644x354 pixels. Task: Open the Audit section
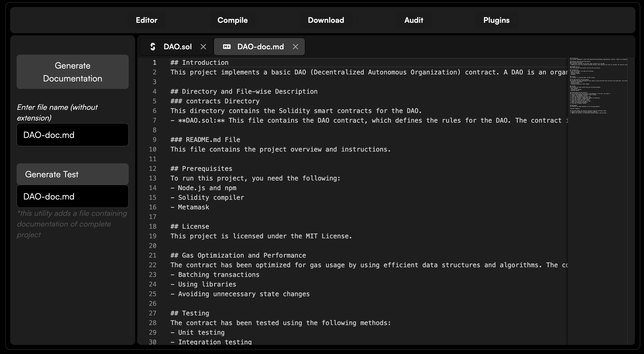(414, 20)
